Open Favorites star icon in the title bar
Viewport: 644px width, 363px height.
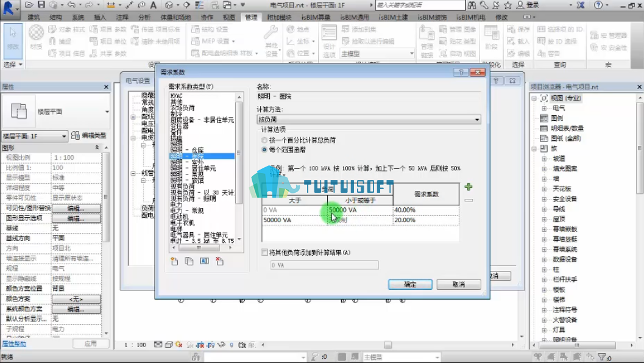coord(508,5)
